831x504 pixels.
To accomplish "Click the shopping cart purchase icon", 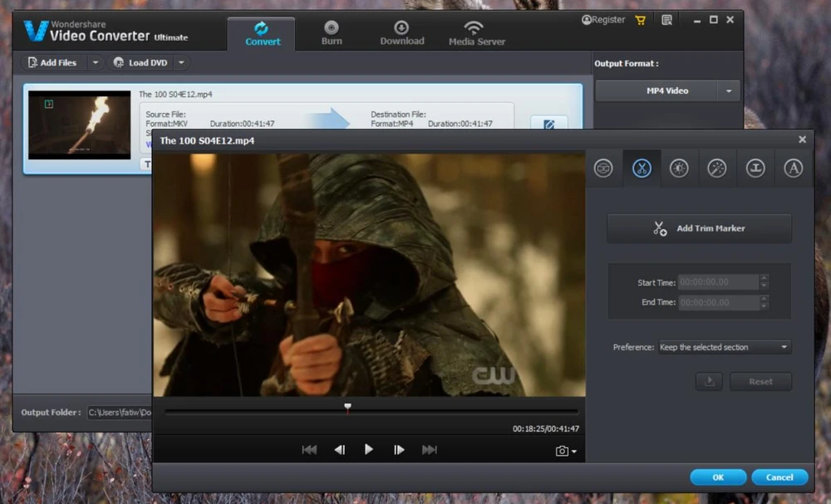I will point(640,20).
